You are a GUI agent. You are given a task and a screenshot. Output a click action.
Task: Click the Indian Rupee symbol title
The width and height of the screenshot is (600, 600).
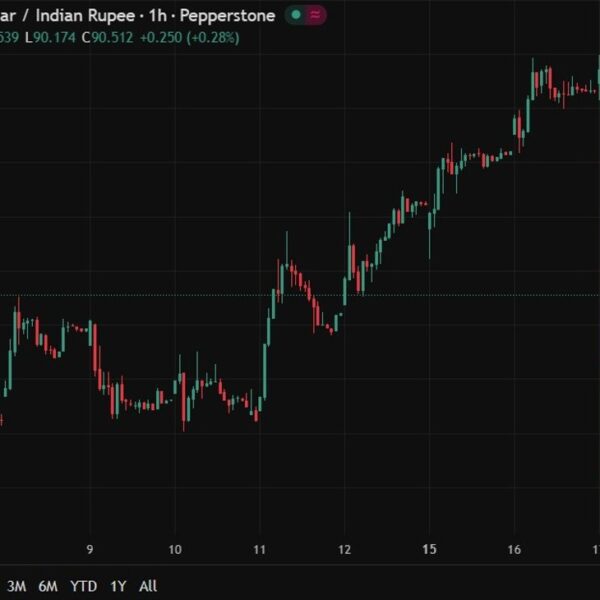coord(85,16)
